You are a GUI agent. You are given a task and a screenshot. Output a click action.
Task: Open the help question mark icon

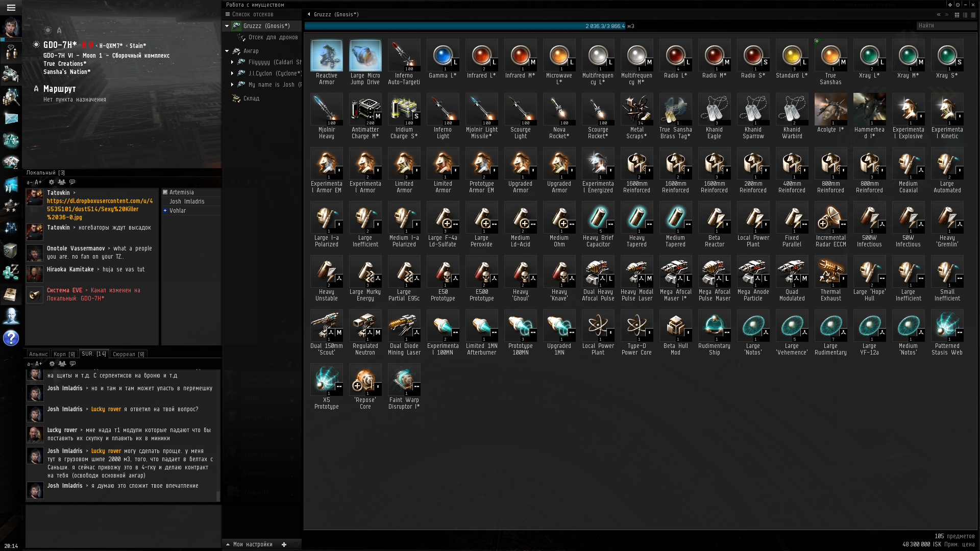tap(11, 338)
